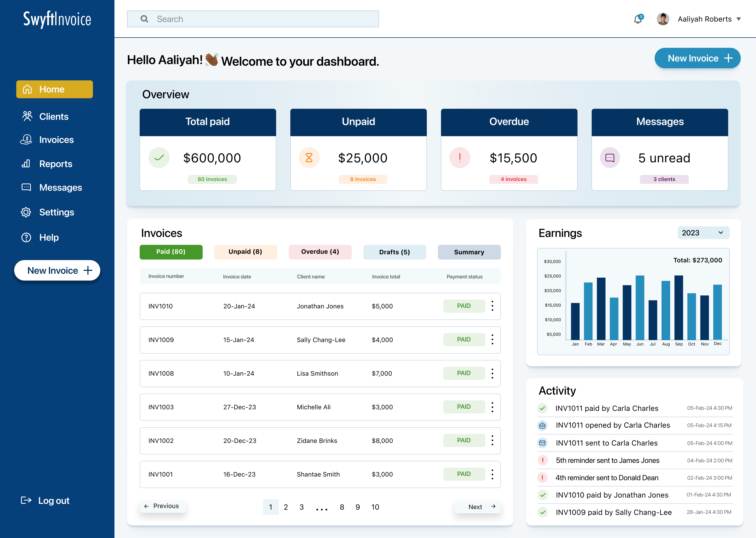Click the alert icon for 4th reminder
Screen dimensions: 756x538
coord(543,477)
